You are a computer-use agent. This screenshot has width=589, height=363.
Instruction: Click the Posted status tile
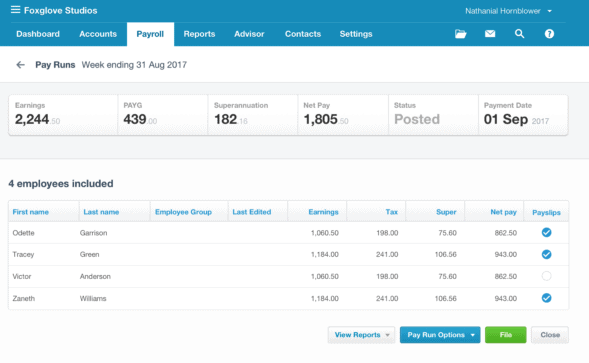433,115
